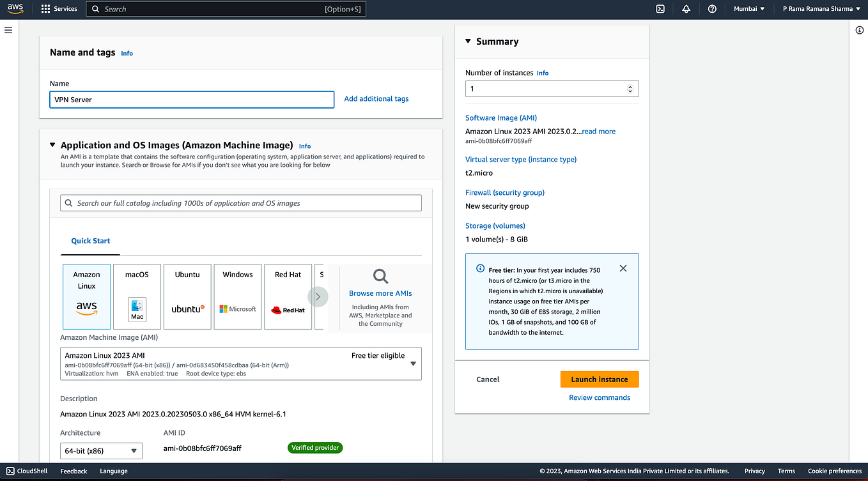Expand the Amazon Linux 2023 AMI dropdown

coord(412,363)
